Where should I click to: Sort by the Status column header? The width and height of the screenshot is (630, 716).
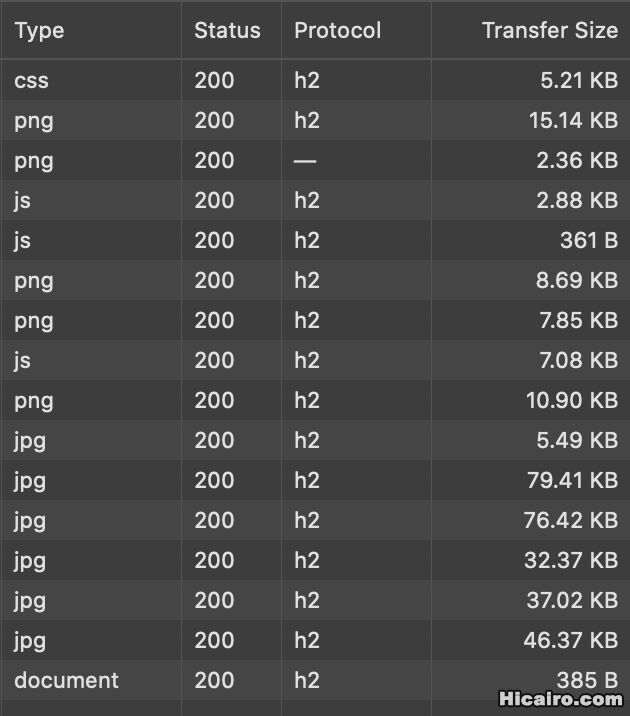click(227, 30)
